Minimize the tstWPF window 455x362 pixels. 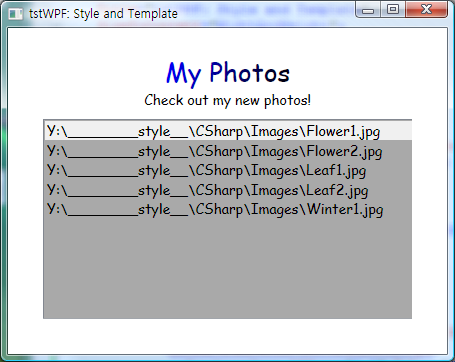(x=368, y=9)
